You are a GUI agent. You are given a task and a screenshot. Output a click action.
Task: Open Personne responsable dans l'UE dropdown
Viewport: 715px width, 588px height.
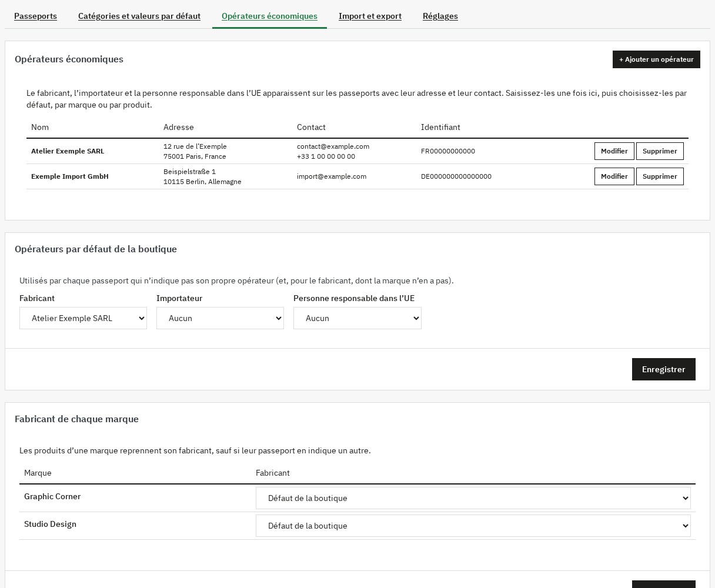point(357,318)
